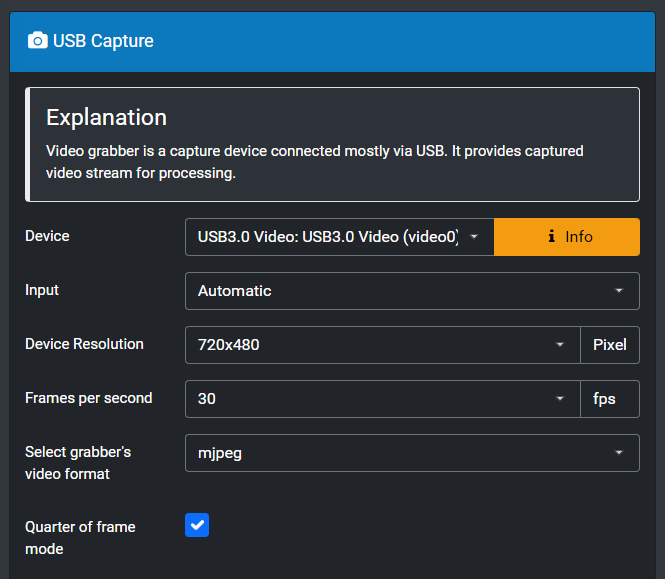Expand the Frames per second dropdown
This screenshot has width=665, height=579.
tap(382, 399)
